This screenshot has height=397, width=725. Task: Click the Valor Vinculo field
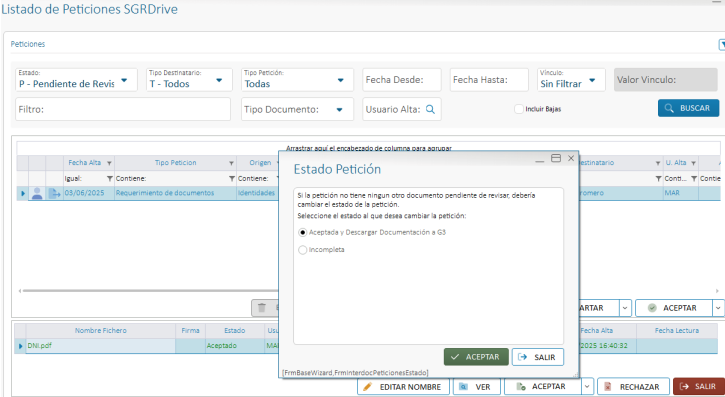pos(666,80)
